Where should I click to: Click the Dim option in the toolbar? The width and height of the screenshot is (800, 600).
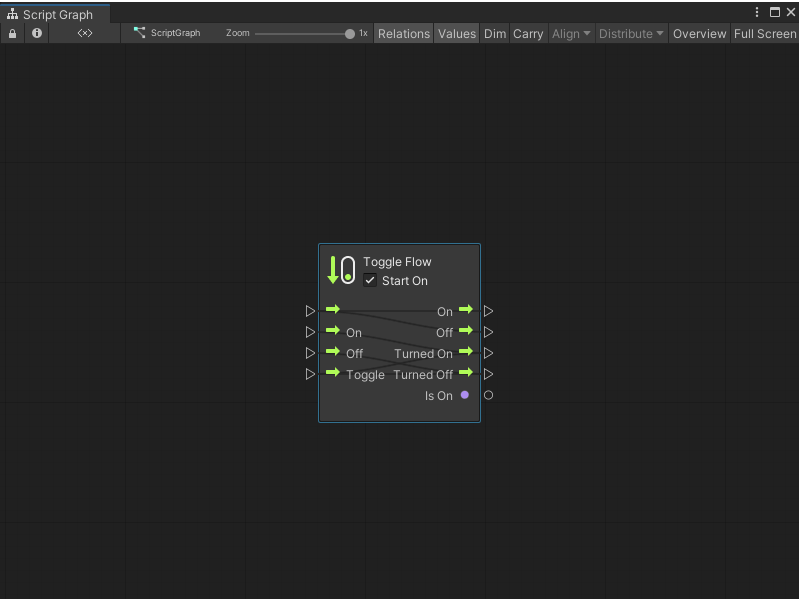494,33
